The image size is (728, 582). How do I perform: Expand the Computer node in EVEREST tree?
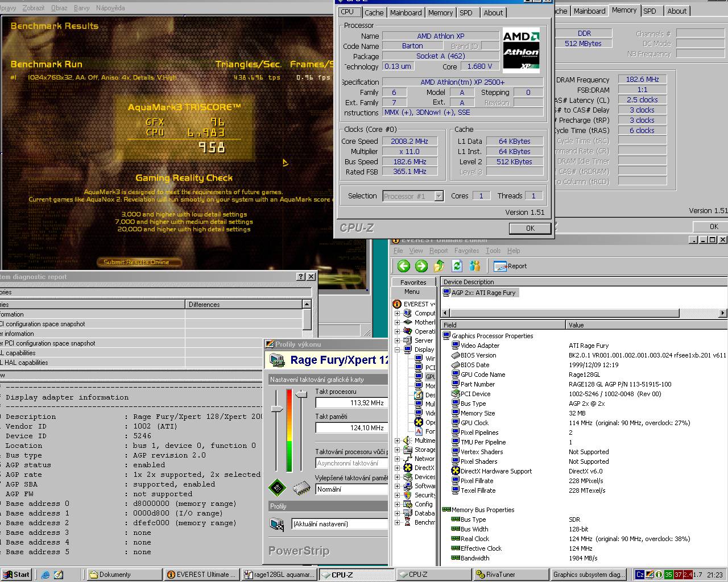coord(397,313)
